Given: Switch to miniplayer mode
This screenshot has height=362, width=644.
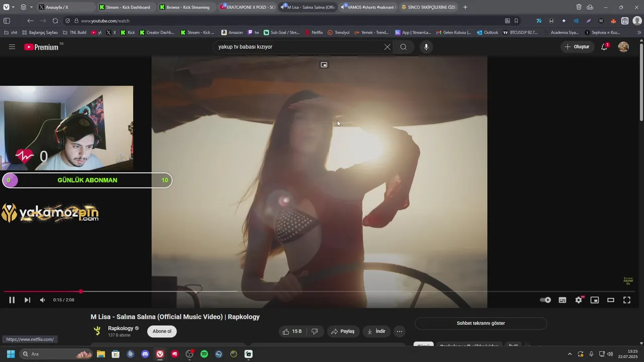Looking at the screenshot, I should tap(595, 300).
